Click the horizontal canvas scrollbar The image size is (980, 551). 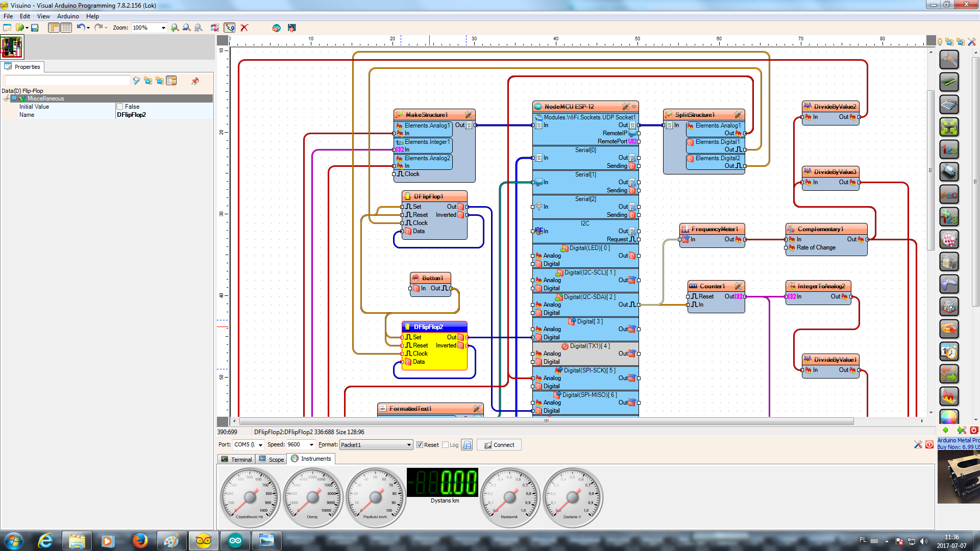point(546,421)
